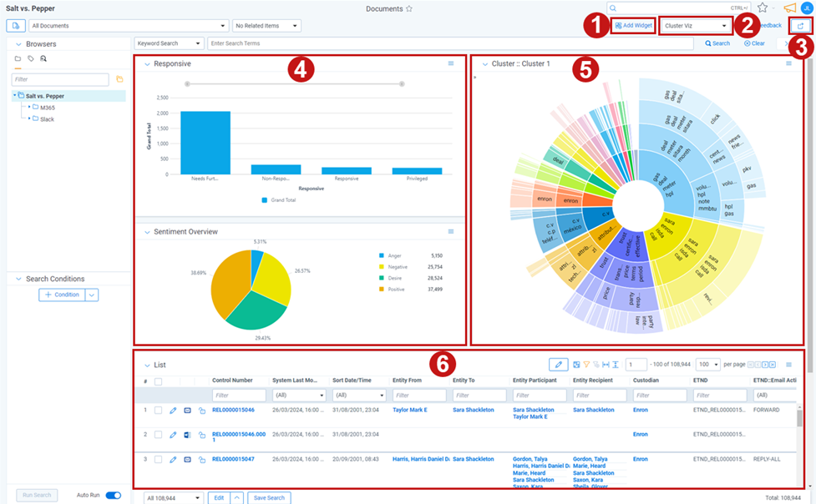
Task: Open the JL user avatar menu
Action: point(807,8)
